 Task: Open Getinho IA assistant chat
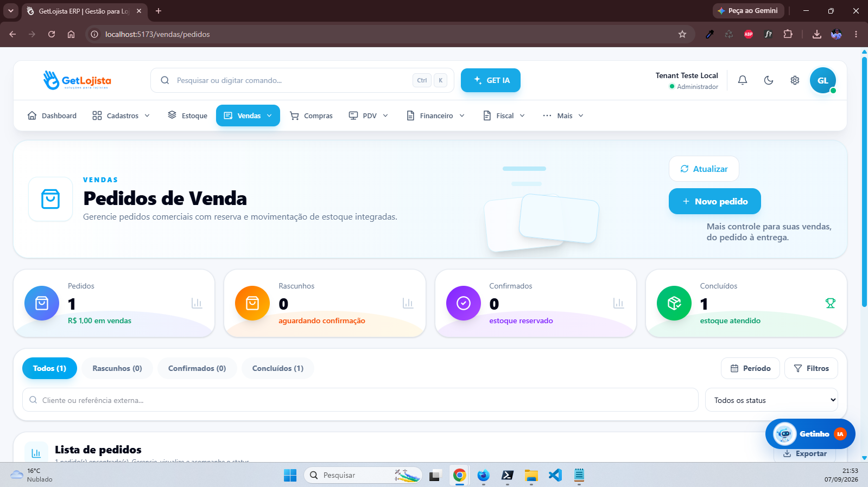810,434
